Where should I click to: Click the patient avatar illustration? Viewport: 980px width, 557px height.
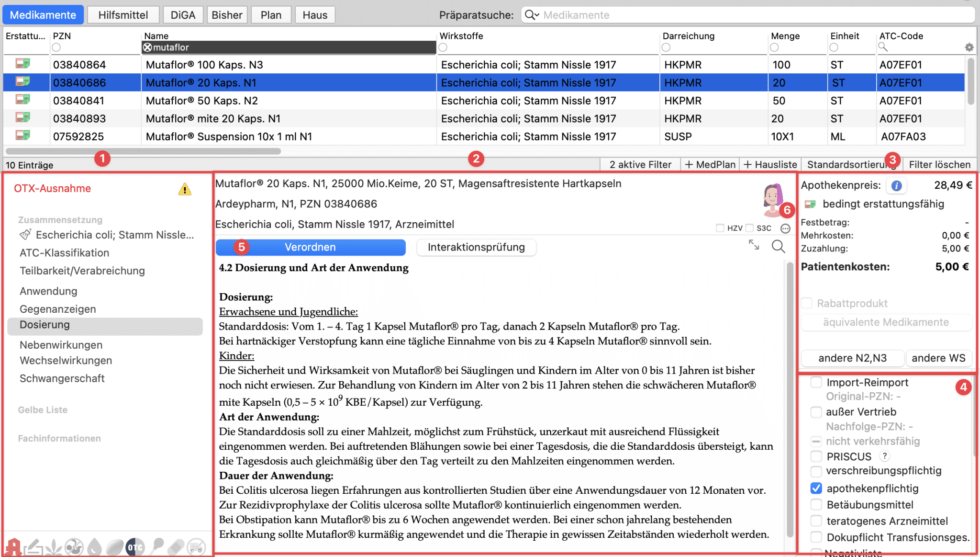772,199
